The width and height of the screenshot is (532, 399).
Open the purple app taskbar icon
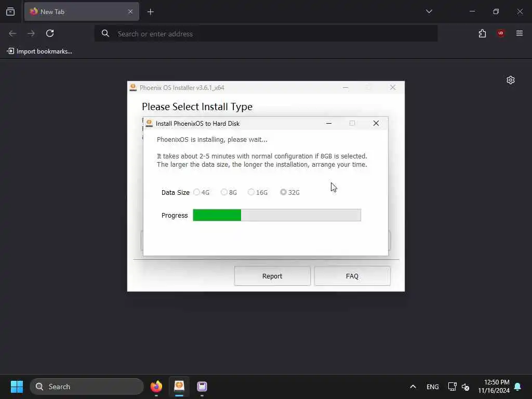[x=202, y=387]
